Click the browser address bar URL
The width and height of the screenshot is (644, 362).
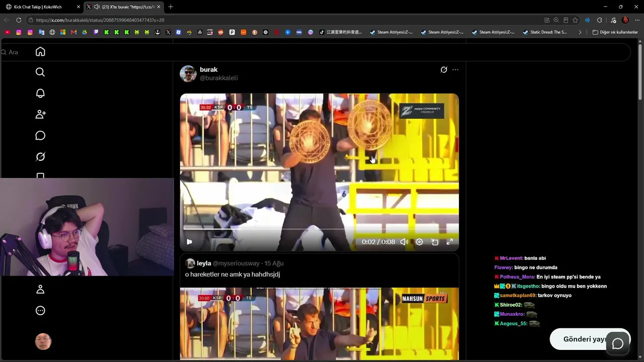pyautogui.click(x=100, y=20)
